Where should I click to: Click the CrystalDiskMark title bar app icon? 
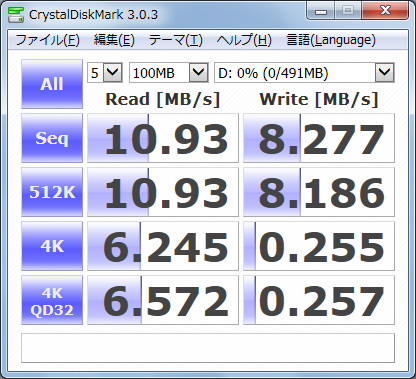point(16,14)
